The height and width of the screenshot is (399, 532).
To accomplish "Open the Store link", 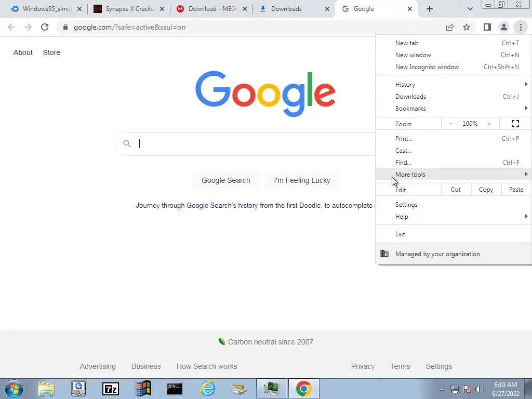I will click(x=51, y=52).
